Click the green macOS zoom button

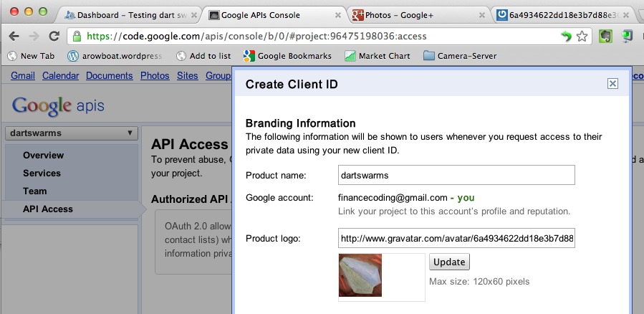43,11
